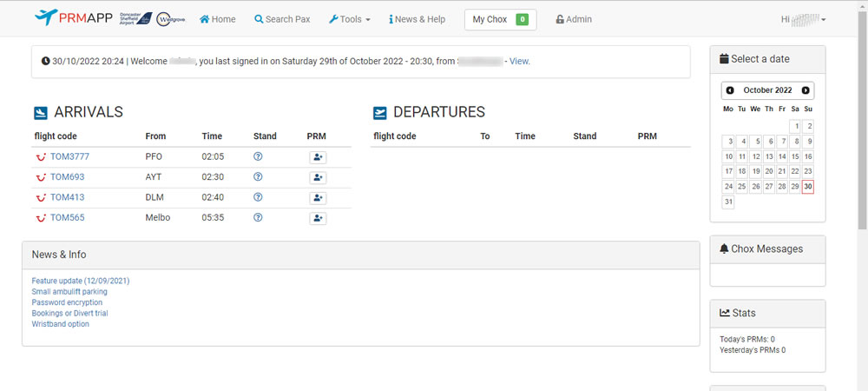Click the Today's PRMs: 0 stat
This screenshot has width=868, height=391.
coord(747,339)
